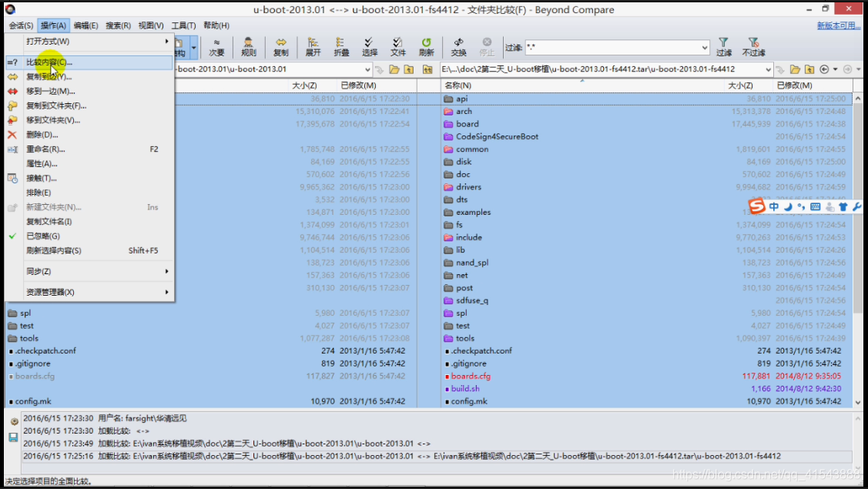
Task: Click the 折叠 (Collapse all) toolbar icon
Action: (341, 47)
